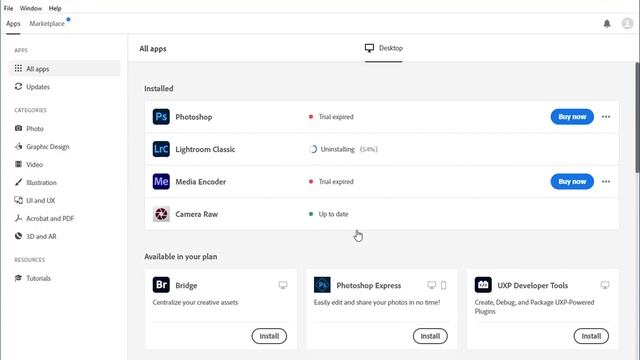Click the Uninstalling status text

point(338,149)
